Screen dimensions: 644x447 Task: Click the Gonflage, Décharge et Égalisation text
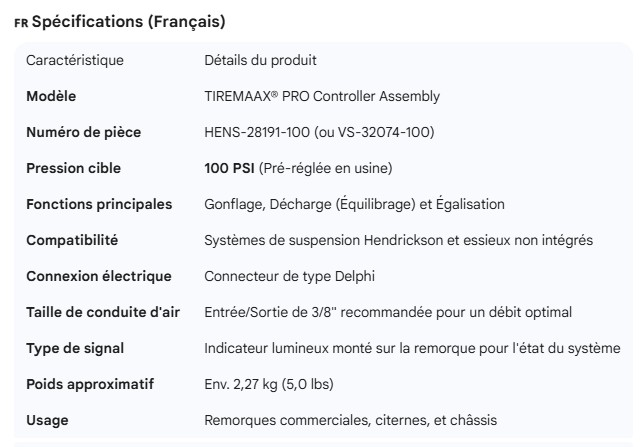(354, 204)
